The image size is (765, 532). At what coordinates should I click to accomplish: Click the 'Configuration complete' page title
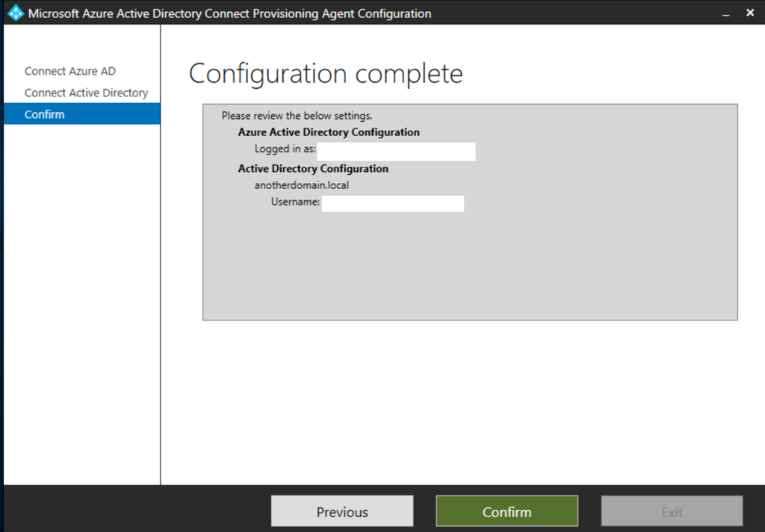click(326, 74)
